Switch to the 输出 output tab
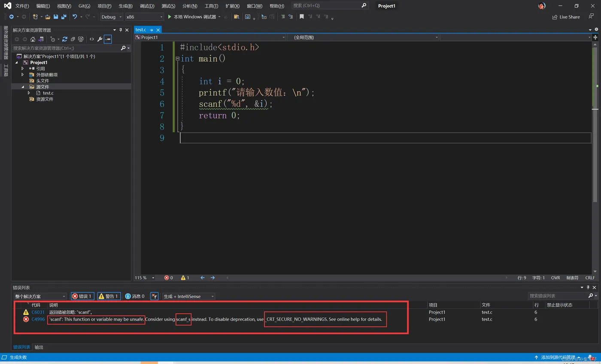The width and height of the screenshot is (601, 364). (39, 347)
